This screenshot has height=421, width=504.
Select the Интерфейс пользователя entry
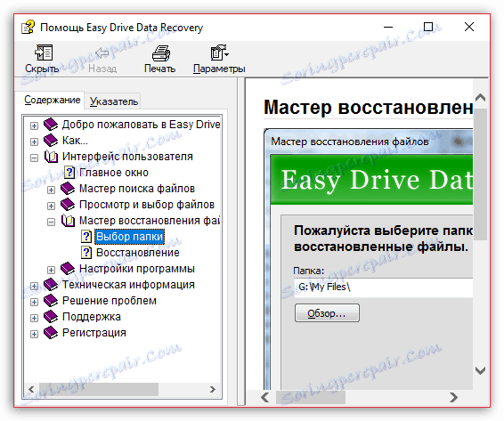[x=127, y=157]
